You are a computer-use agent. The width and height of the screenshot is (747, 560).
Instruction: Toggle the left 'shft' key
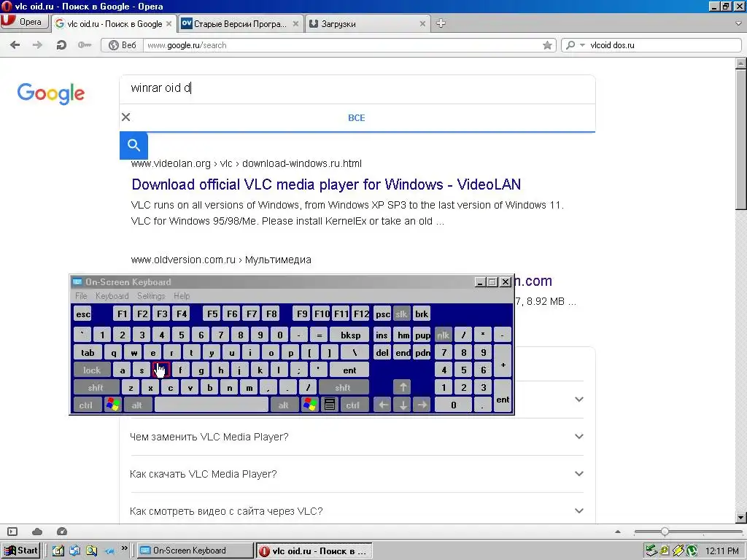pyautogui.click(x=96, y=388)
